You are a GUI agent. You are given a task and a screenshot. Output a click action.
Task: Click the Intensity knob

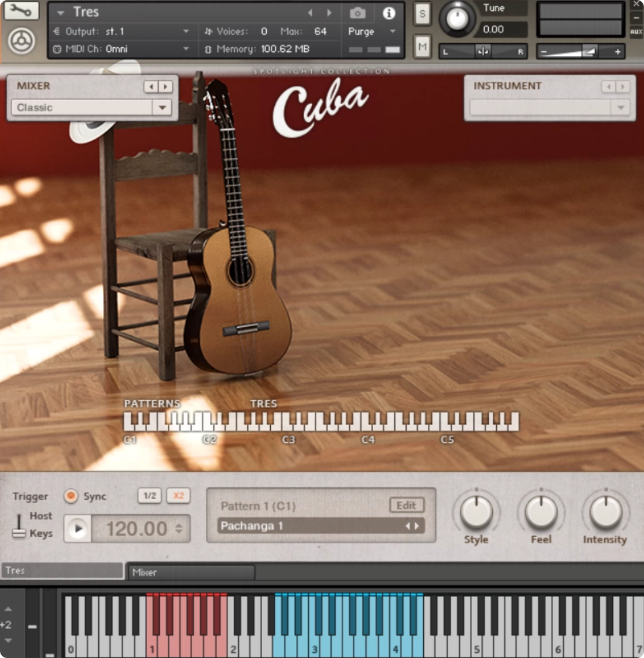(x=606, y=511)
